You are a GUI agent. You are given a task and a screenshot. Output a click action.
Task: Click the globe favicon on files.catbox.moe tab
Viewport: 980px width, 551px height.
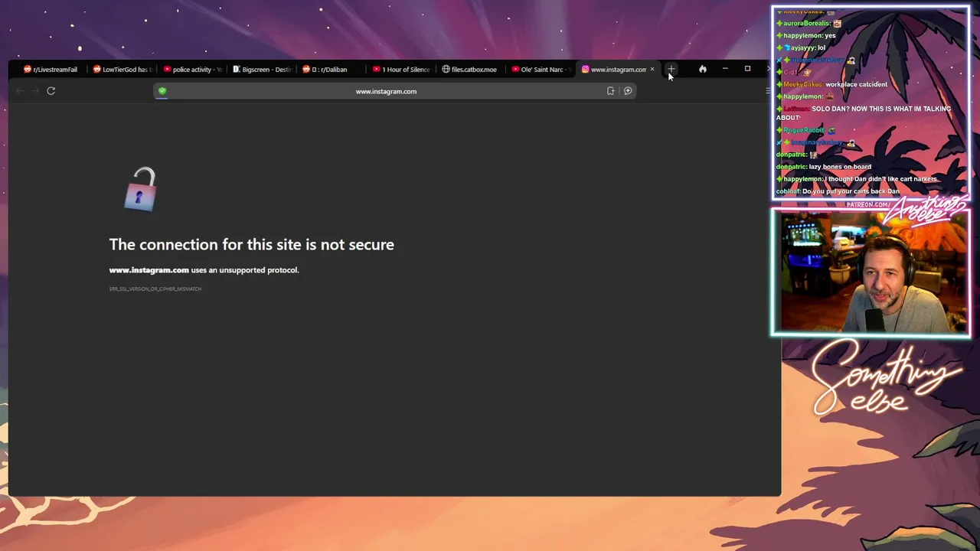tap(446, 70)
